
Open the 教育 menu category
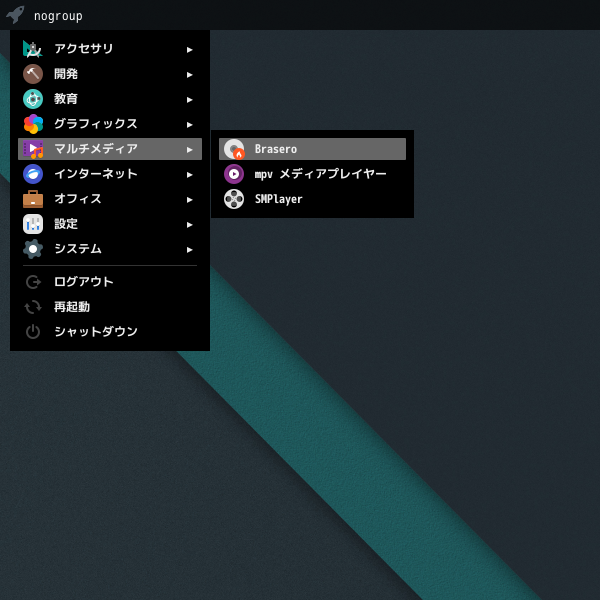pyautogui.click(x=110, y=99)
